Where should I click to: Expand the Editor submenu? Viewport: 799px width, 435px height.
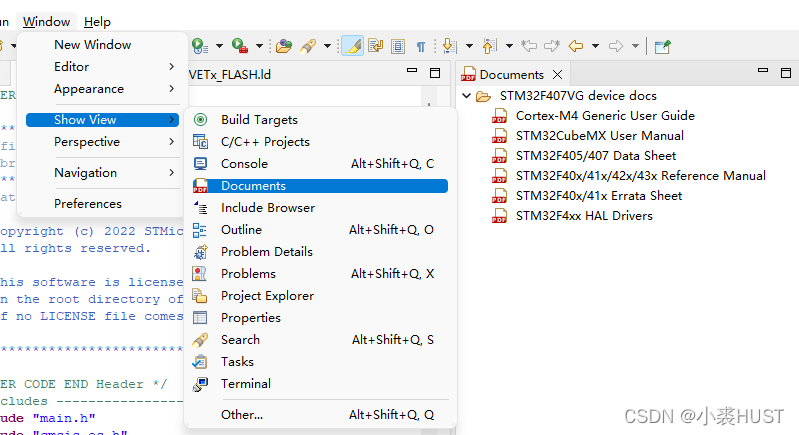coord(102,67)
